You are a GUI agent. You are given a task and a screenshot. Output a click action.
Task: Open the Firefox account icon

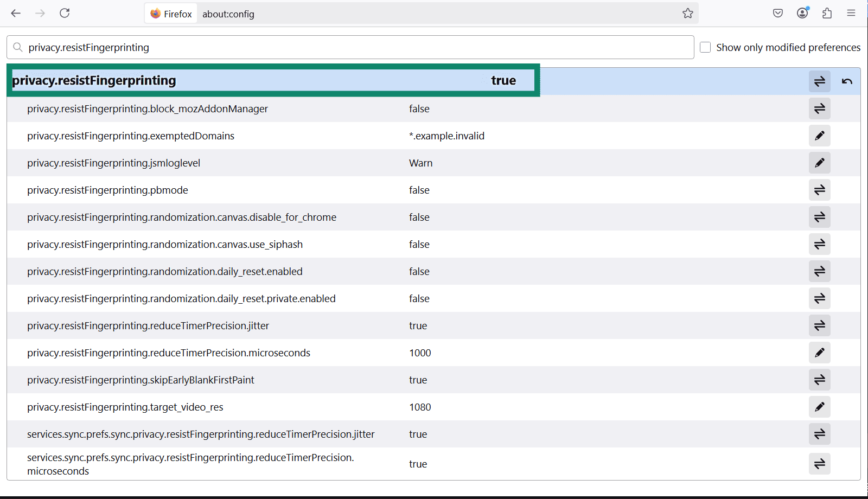[802, 13]
